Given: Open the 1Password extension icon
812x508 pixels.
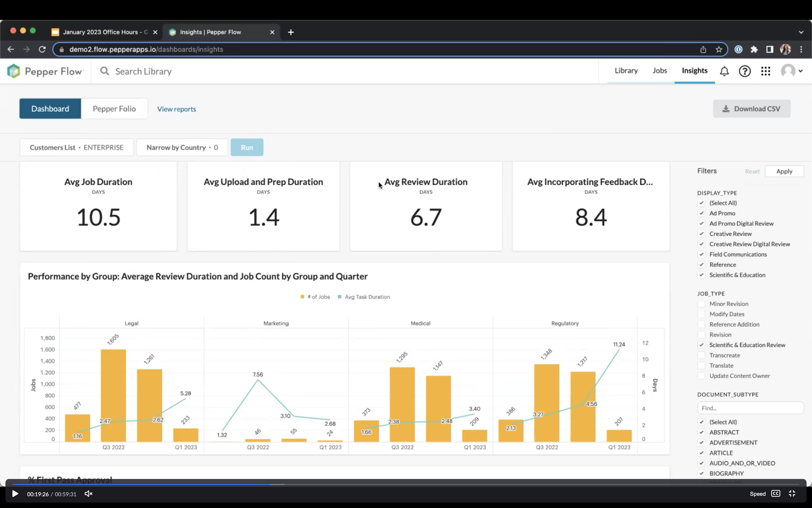Looking at the screenshot, I should 738,49.
